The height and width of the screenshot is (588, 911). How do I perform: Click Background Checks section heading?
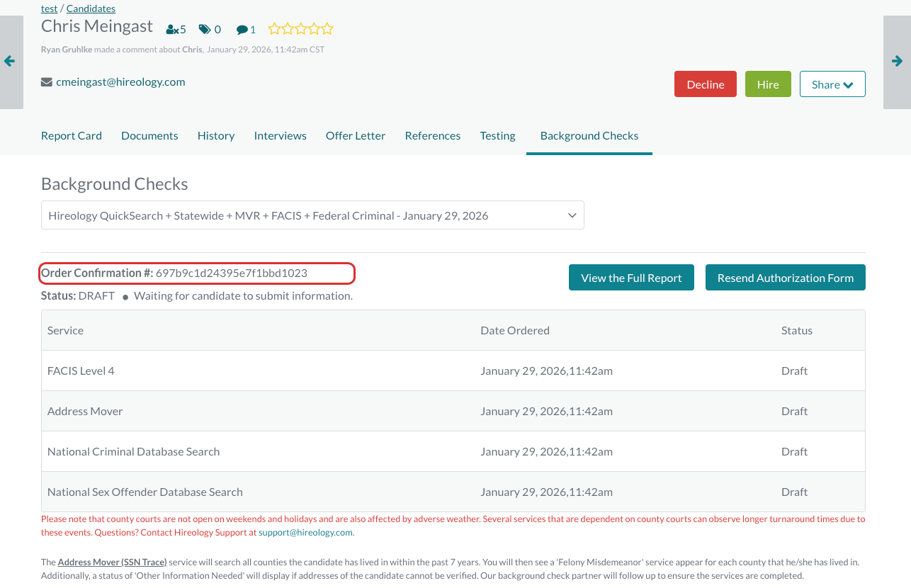[x=115, y=184]
